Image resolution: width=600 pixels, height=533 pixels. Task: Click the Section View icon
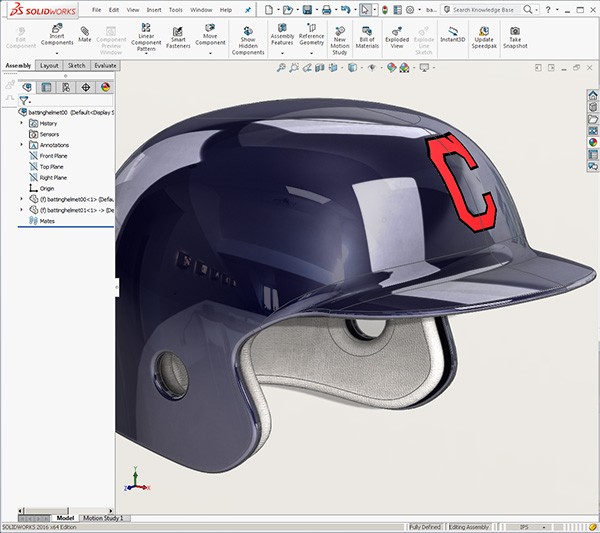coord(320,68)
